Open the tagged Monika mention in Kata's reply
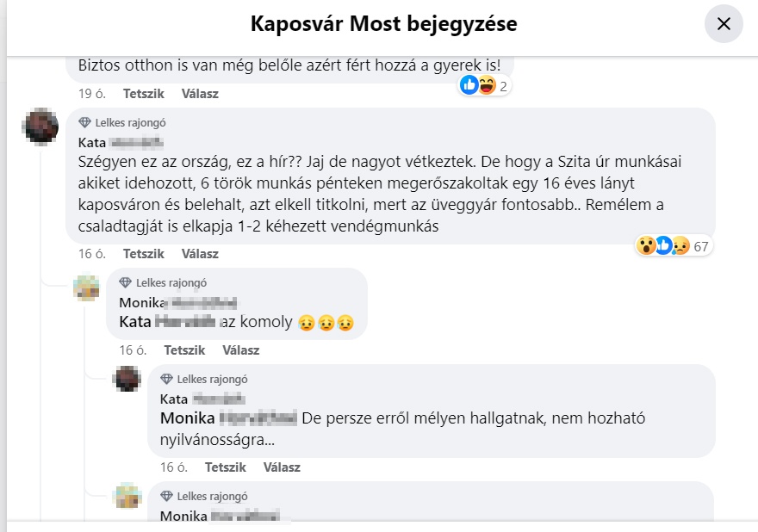758x532 pixels. (x=228, y=418)
